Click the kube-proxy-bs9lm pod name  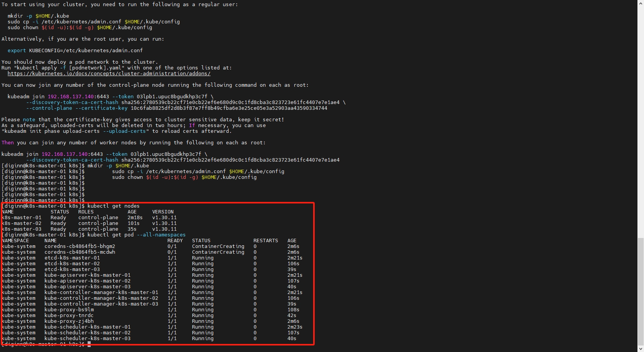click(x=69, y=310)
